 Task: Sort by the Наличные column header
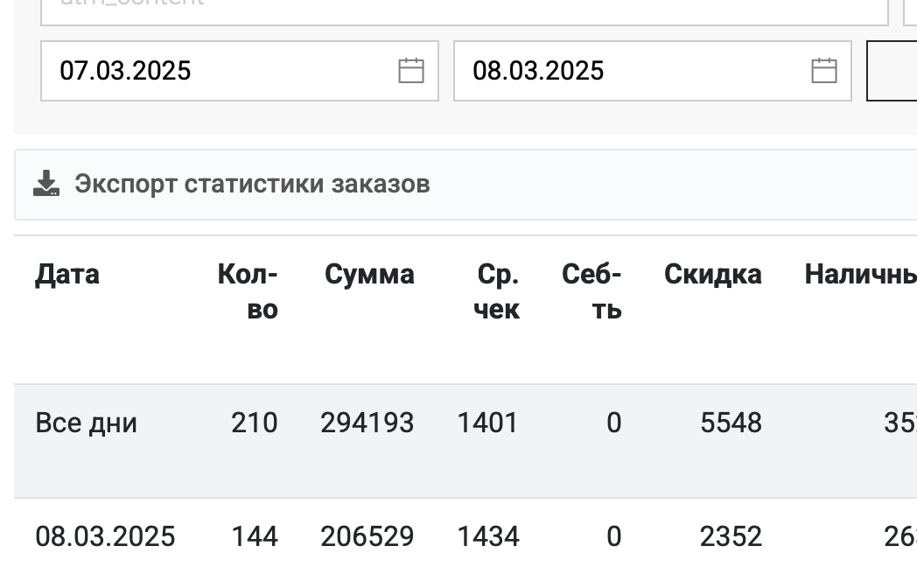click(x=860, y=274)
